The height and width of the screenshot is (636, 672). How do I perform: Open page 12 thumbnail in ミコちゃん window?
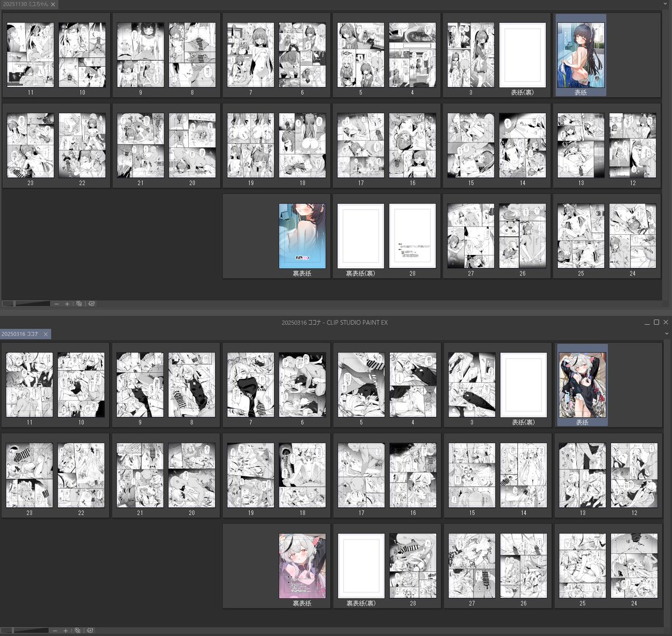pyautogui.click(x=633, y=146)
